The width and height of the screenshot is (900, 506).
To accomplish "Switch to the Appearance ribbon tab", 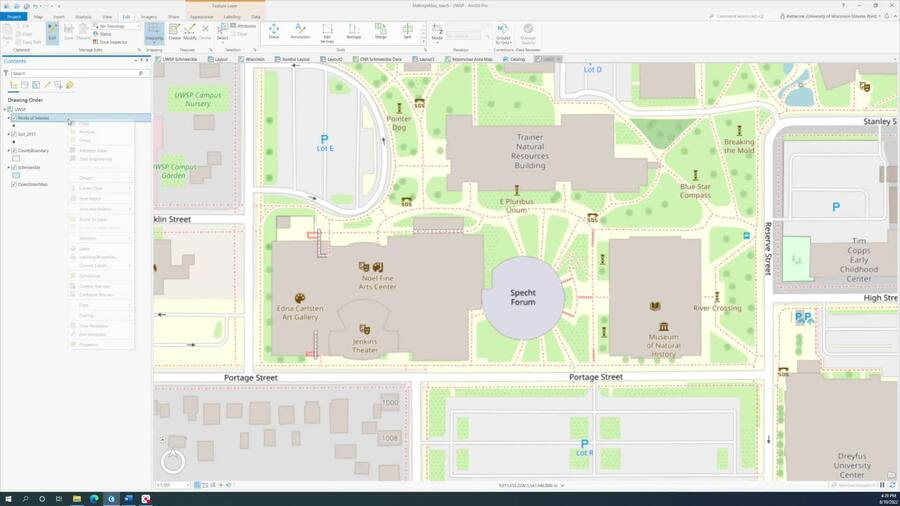I will coord(201,17).
